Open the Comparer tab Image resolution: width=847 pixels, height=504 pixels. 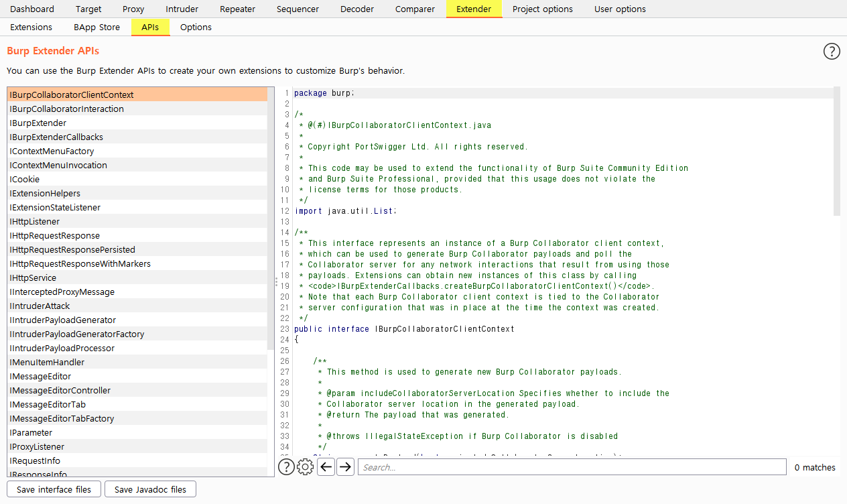click(x=415, y=9)
